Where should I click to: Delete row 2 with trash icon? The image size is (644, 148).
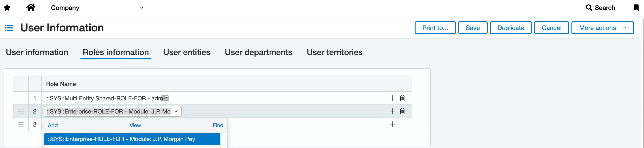pos(402,111)
